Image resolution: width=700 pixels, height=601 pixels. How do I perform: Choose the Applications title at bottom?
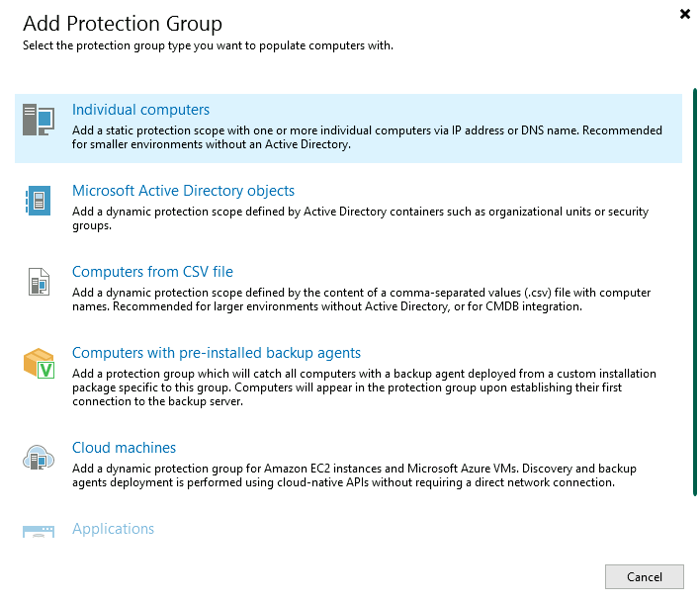pos(113,529)
